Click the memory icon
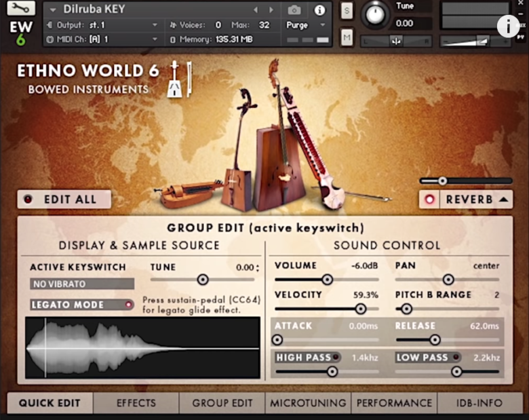This screenshot has width=529, height=420. [173, 40]
